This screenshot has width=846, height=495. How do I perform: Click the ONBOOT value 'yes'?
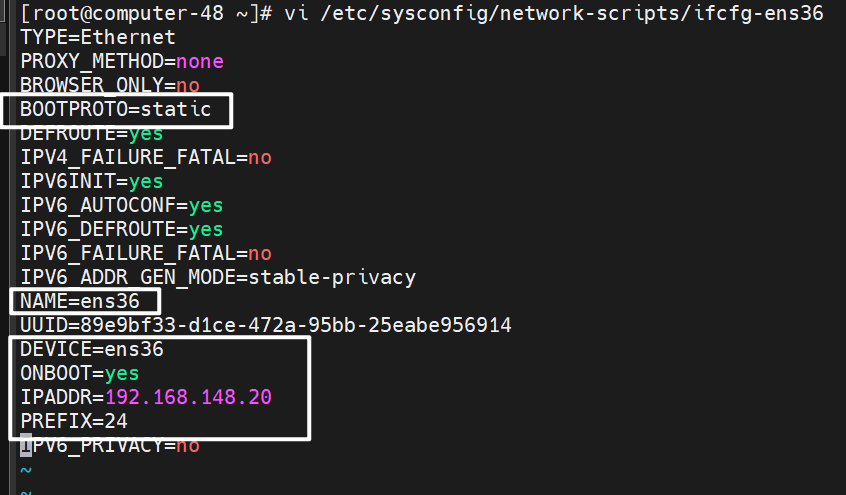[x=122, y=373]
